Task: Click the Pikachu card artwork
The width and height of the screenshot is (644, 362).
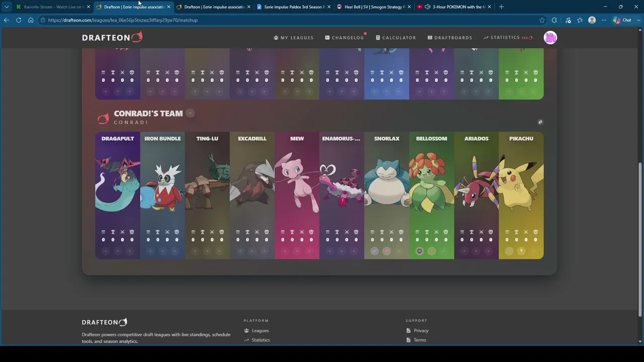Action: coord(521,184)
